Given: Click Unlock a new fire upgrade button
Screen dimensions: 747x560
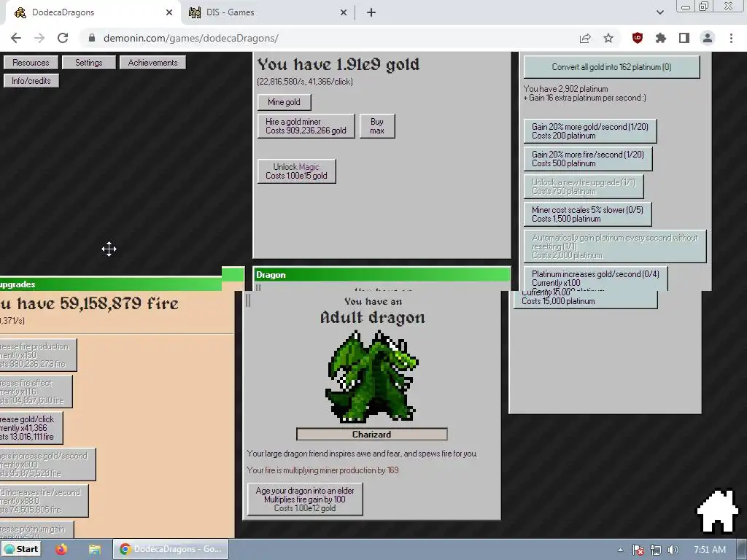Looking at the screenshot, I should pos(584,187).
